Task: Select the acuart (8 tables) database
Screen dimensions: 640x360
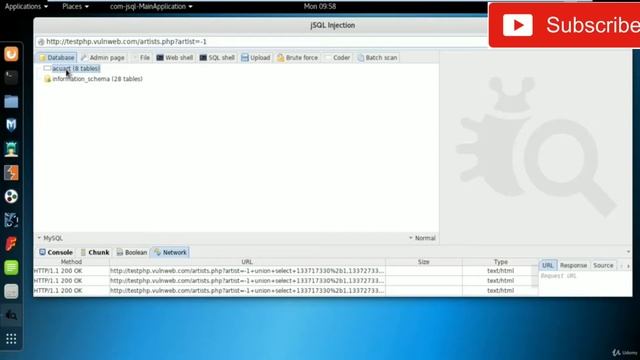Action: [x=76, y=69]
